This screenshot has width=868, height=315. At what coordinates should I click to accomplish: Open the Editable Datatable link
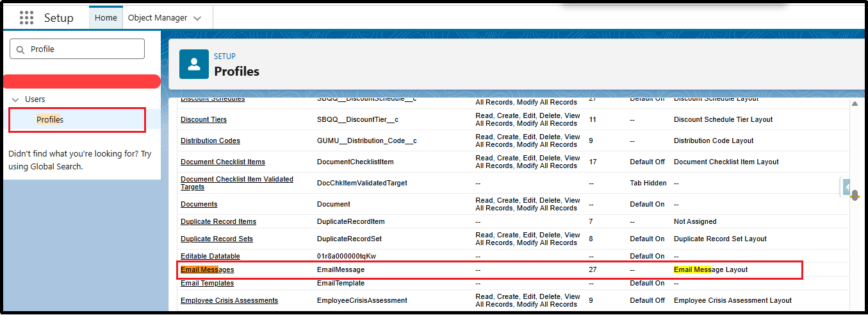click(210, 257)
